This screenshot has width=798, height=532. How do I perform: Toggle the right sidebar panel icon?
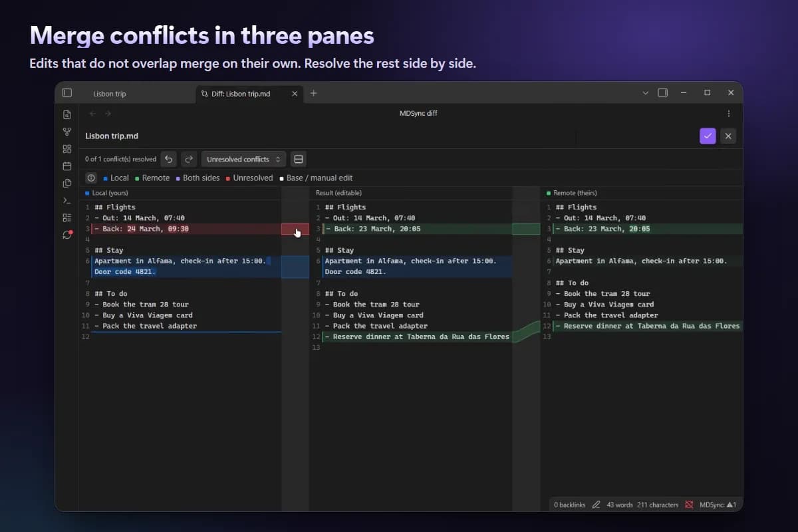[x=662, y=93]
